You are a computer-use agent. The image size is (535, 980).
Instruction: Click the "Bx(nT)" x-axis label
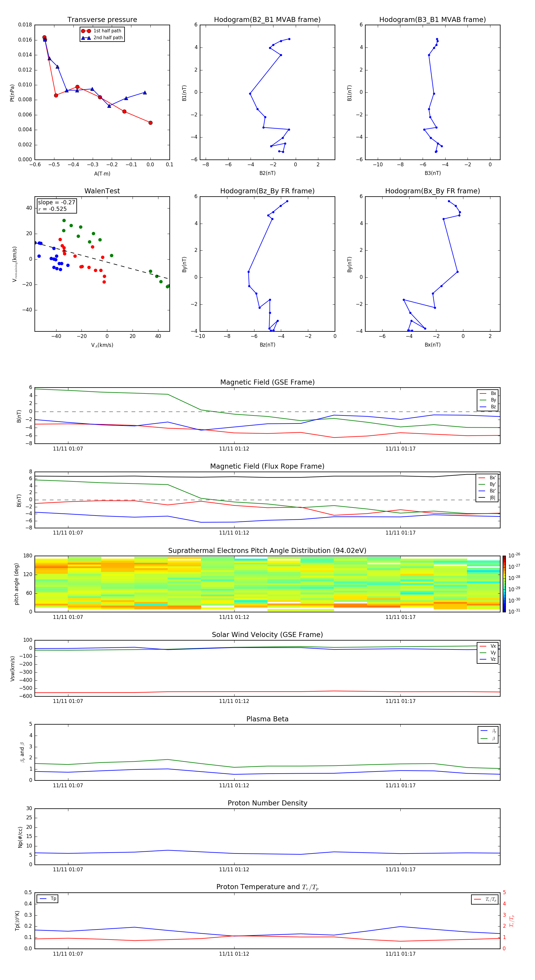click(x=432, y=345)
